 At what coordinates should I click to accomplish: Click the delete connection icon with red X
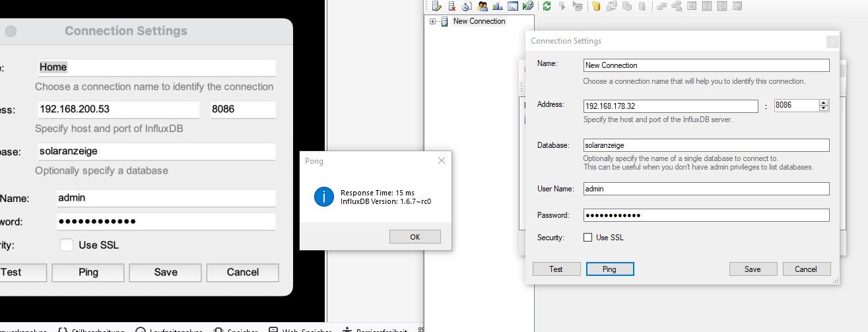click(451, 7)
